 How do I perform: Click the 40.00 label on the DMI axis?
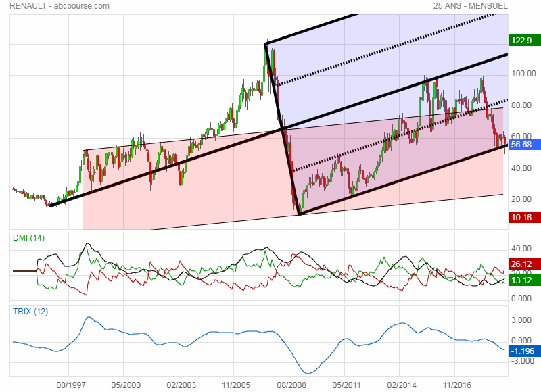point(521,248)
